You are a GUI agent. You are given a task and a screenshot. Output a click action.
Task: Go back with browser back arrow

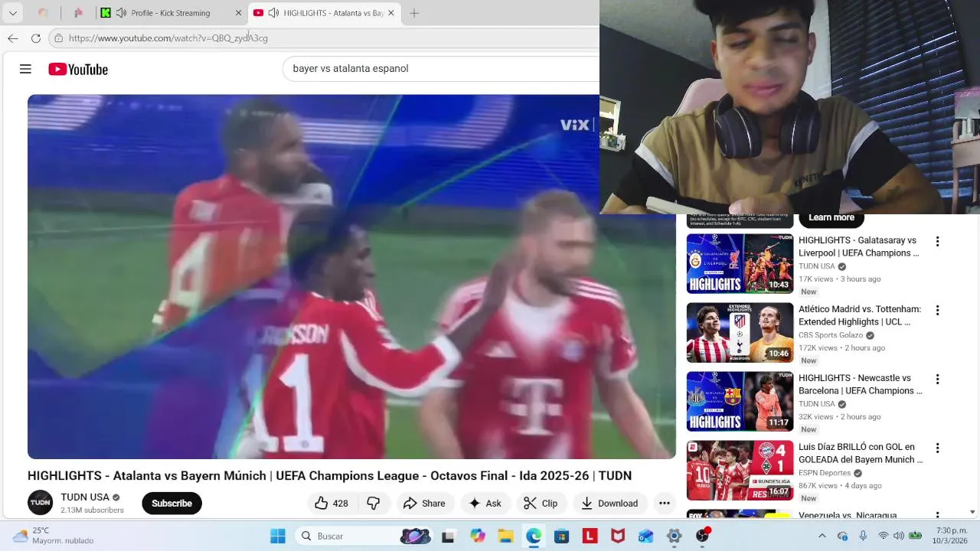pyautogui.click(x=13, y=38)
